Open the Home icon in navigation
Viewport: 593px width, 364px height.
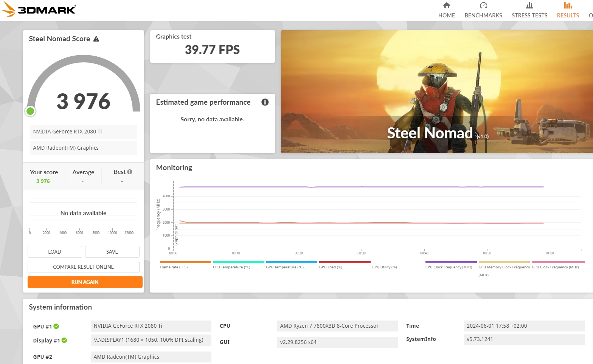click(447, 5)
